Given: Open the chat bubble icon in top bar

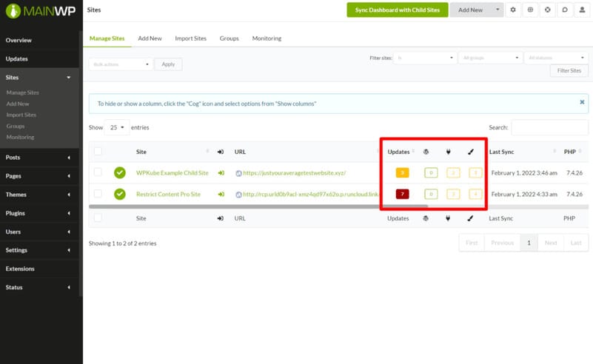Looking at the screenshot, I should [x=565, y=10].
